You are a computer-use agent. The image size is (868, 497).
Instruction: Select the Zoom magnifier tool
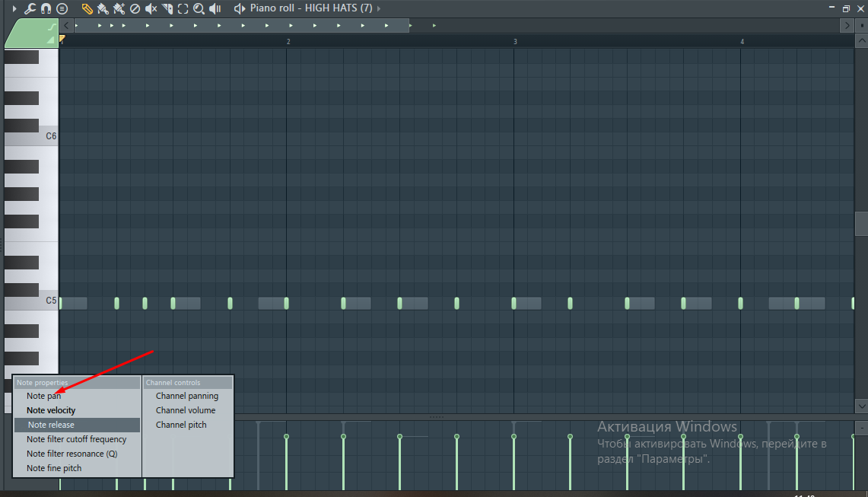[x=199, y=8]
